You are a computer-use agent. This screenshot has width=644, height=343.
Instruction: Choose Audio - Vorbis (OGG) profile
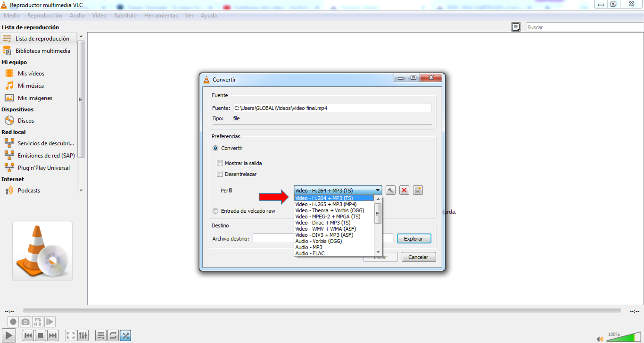334,241
